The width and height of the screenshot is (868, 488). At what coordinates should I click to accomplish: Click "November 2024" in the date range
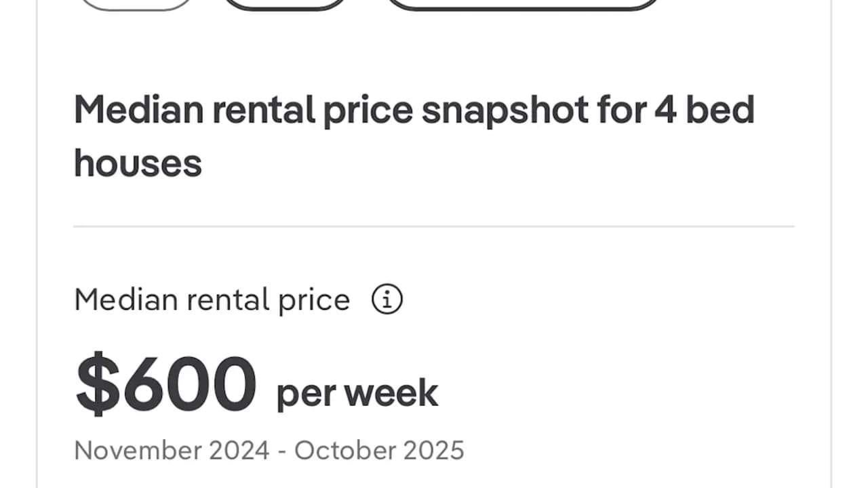[172, 451]
